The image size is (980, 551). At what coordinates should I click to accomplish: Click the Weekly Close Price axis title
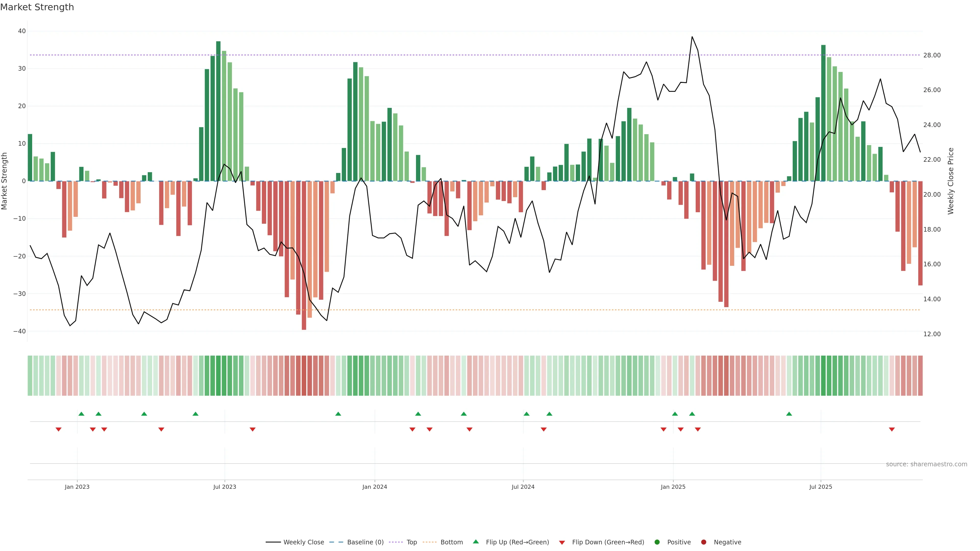point(951,181)
